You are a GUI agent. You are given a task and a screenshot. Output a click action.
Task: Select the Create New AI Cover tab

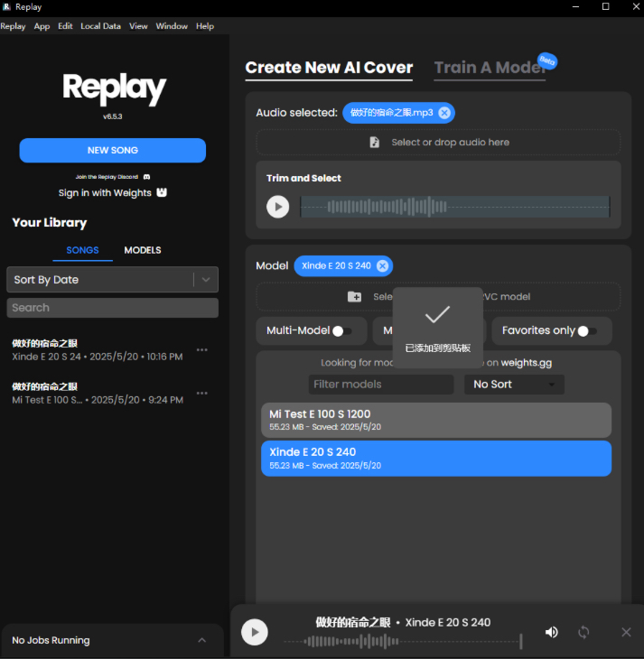pyautogui.click(x=329, y=68)
